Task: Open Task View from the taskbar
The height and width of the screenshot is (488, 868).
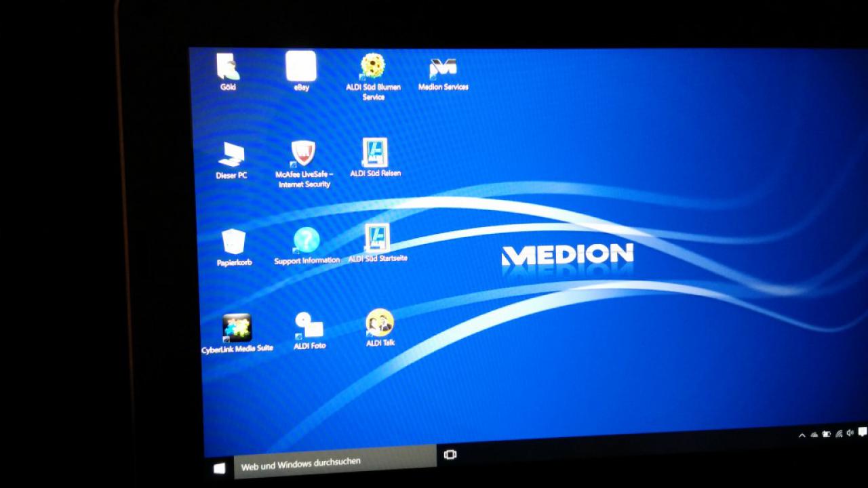Action: pyautogui.click(x=450, y=454)
